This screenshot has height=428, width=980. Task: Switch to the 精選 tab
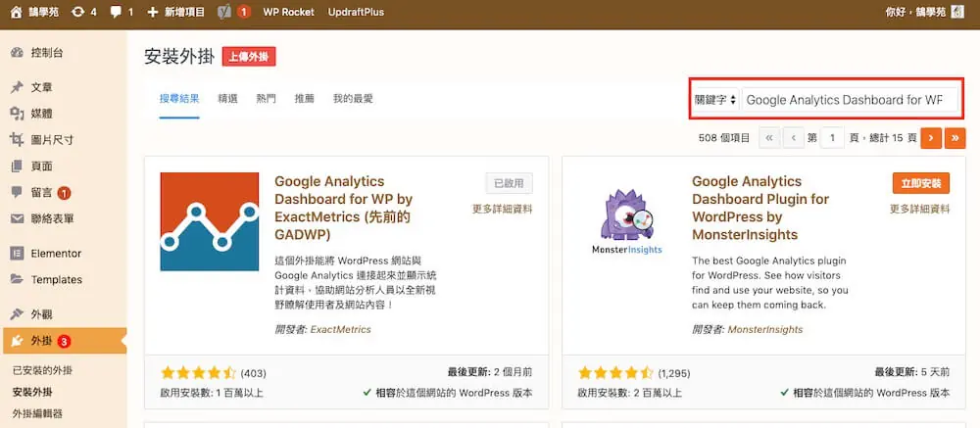pos(227,98)
